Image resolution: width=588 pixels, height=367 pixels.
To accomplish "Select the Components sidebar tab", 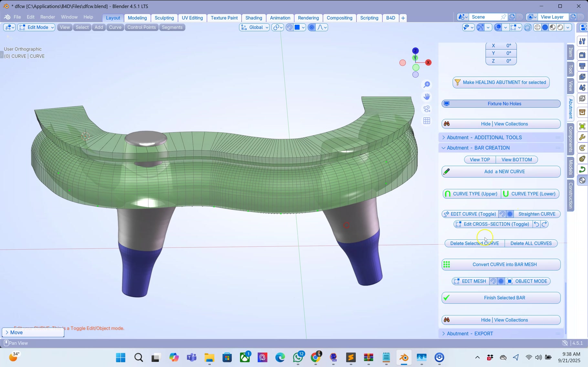I will point(571,139).
